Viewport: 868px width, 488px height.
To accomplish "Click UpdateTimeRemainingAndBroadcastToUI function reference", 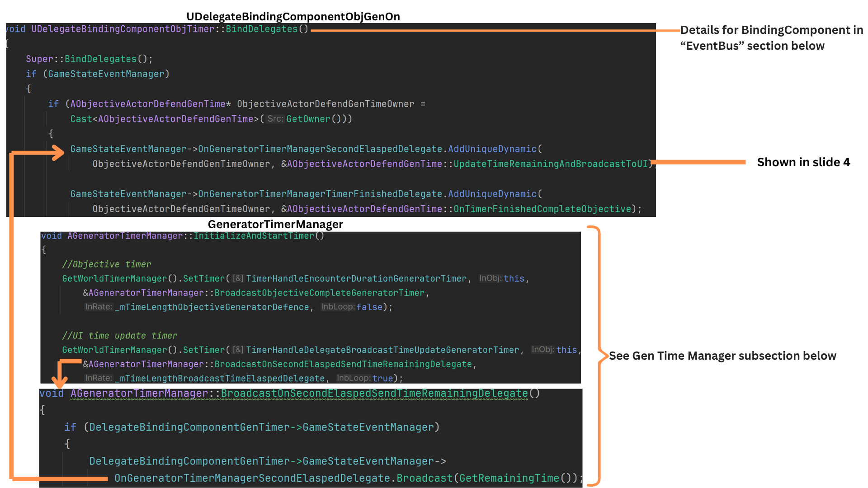I will [551, 164].
